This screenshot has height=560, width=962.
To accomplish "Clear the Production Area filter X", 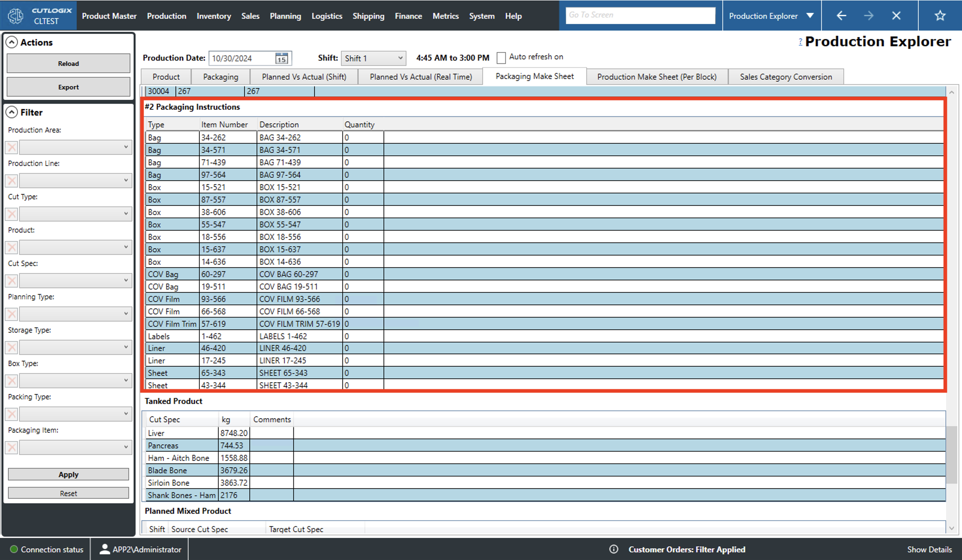I will click(11, 147).
